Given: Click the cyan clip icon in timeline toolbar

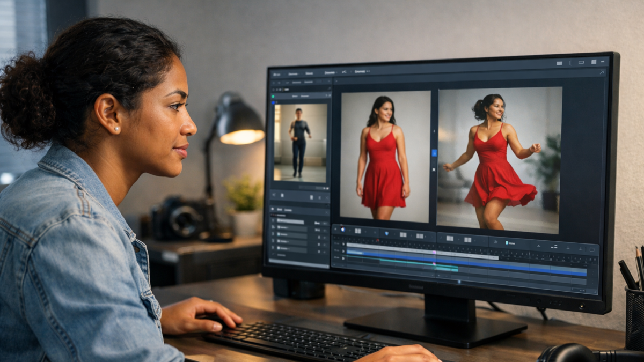Looking at the screenshot, I should [x=506, y=242].
